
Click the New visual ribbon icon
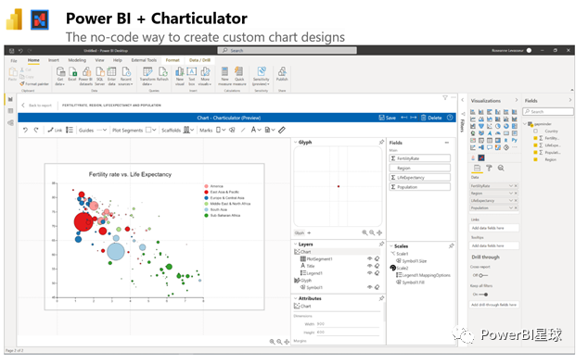coord(180,76)
